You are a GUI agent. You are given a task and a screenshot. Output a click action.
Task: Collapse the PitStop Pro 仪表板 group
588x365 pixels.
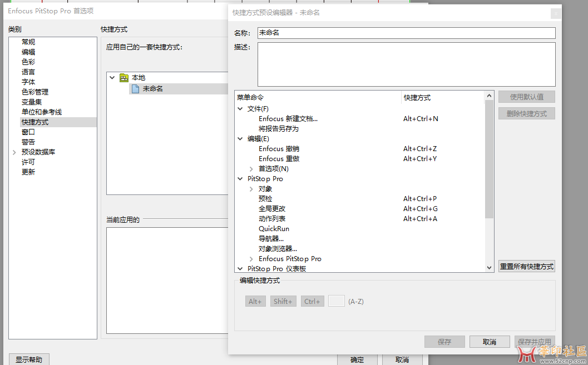(240, 268)
